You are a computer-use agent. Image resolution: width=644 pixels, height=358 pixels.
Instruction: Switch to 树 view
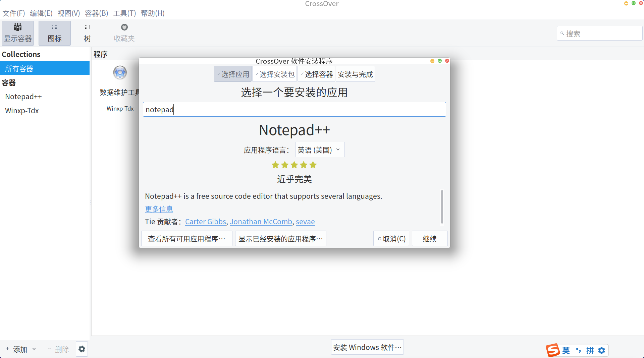(87, 33)
